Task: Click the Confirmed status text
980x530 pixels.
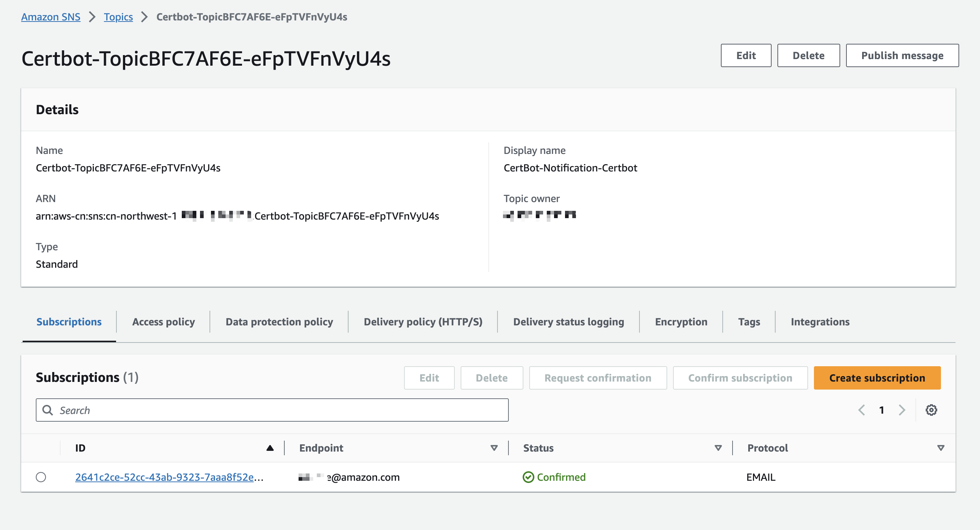Action: [561, 477]
